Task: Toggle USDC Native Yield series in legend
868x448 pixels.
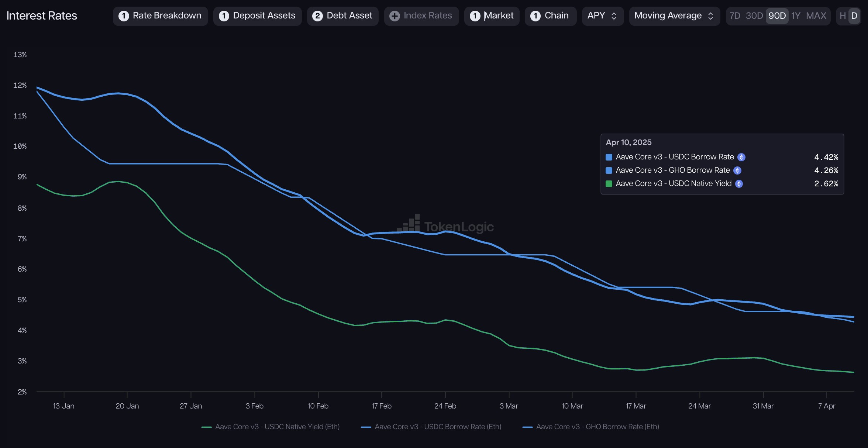Action: (x=271, y=427)
